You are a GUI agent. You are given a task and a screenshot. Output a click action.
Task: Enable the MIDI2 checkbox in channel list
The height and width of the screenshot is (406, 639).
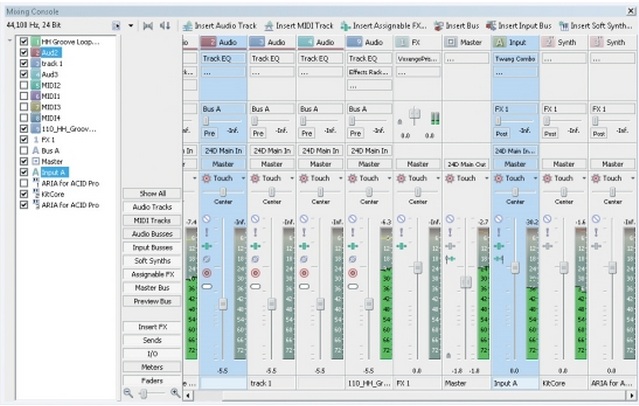pos(25,86)
